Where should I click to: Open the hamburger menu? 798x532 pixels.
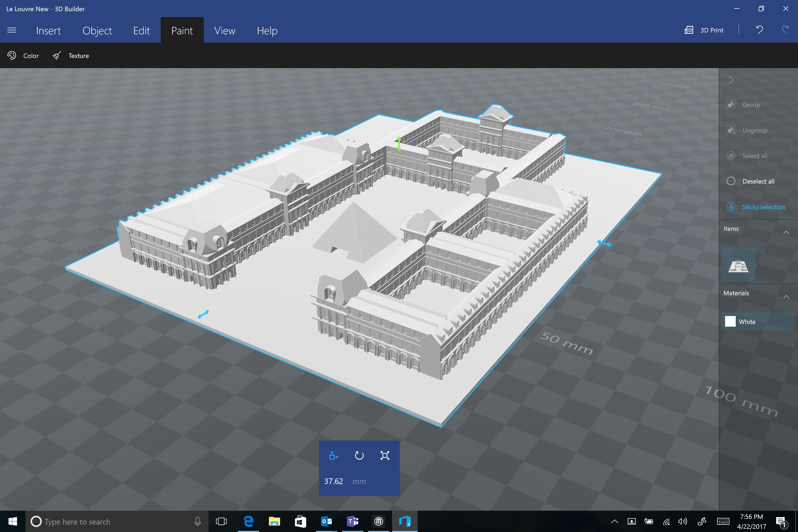tap(12, 30)
